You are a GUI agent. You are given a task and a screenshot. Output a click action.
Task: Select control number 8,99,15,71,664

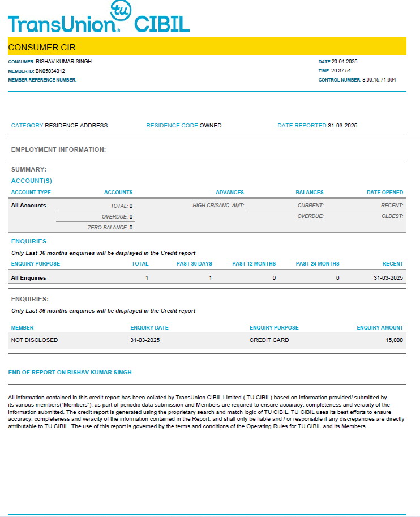[379, 80]
